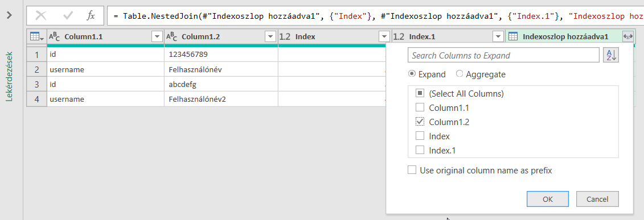Dismiss the expand dialog with Cancel
This screenshot has height=220, width=644.
(597, 199)
